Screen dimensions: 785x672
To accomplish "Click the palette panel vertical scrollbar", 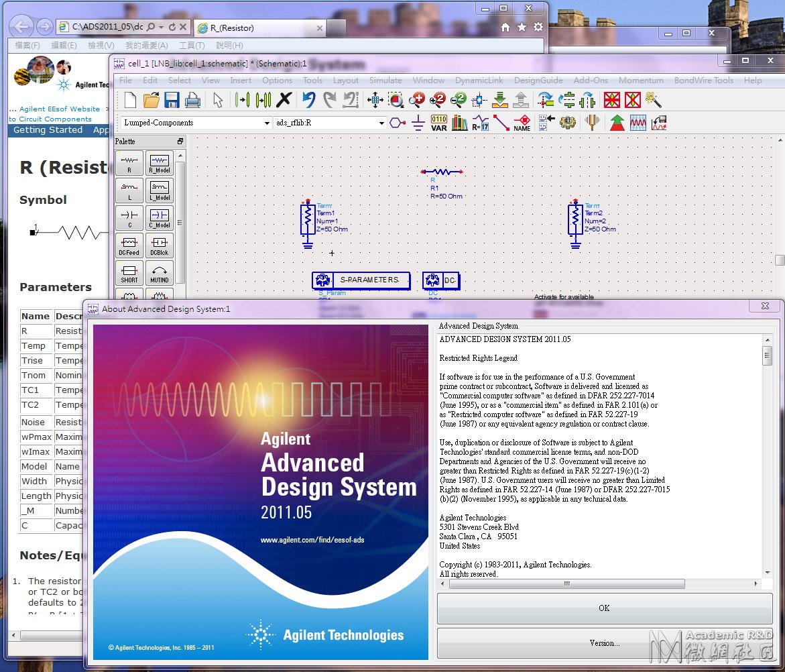I will coord(180,222).
